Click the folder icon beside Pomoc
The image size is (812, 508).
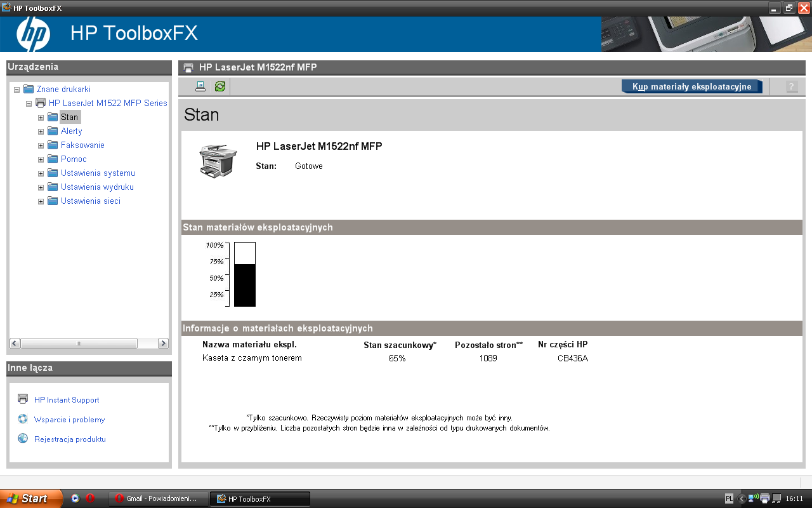click(52, 159)
